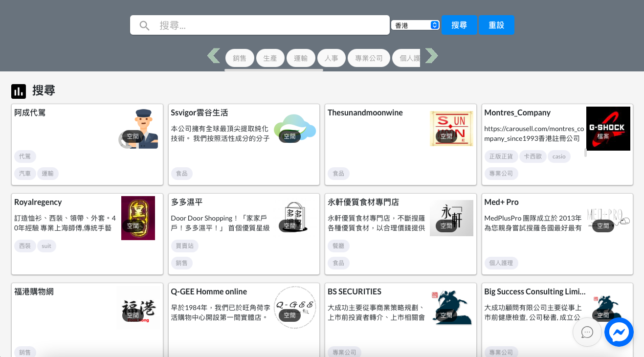644x357 pixels.
Task: Click the 阿成代駕 driver avatar icon
Action: (141, 129)
